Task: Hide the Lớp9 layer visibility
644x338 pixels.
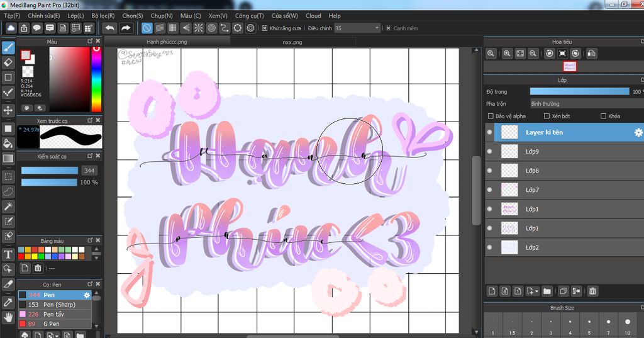Action: point(489,151)
